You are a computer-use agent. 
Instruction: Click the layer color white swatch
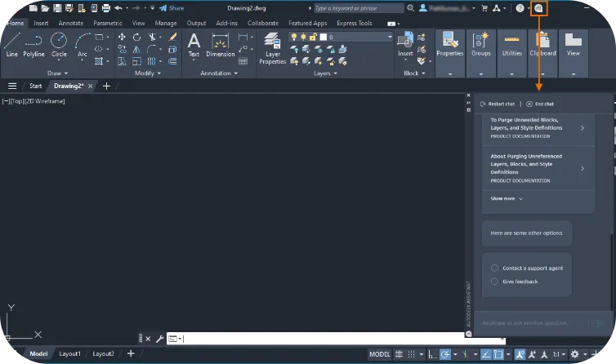click(324, 37)
